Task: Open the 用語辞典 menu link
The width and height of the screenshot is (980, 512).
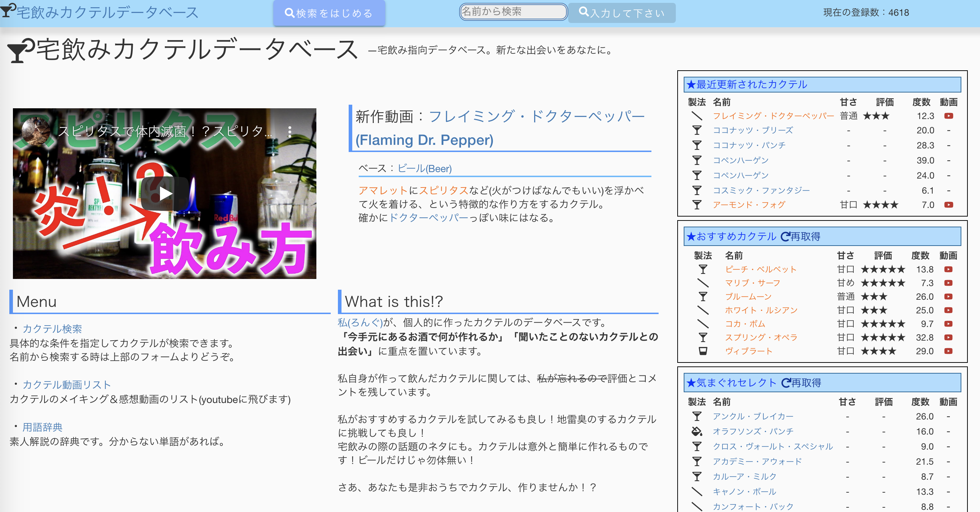Action: [x=42, y=427]
